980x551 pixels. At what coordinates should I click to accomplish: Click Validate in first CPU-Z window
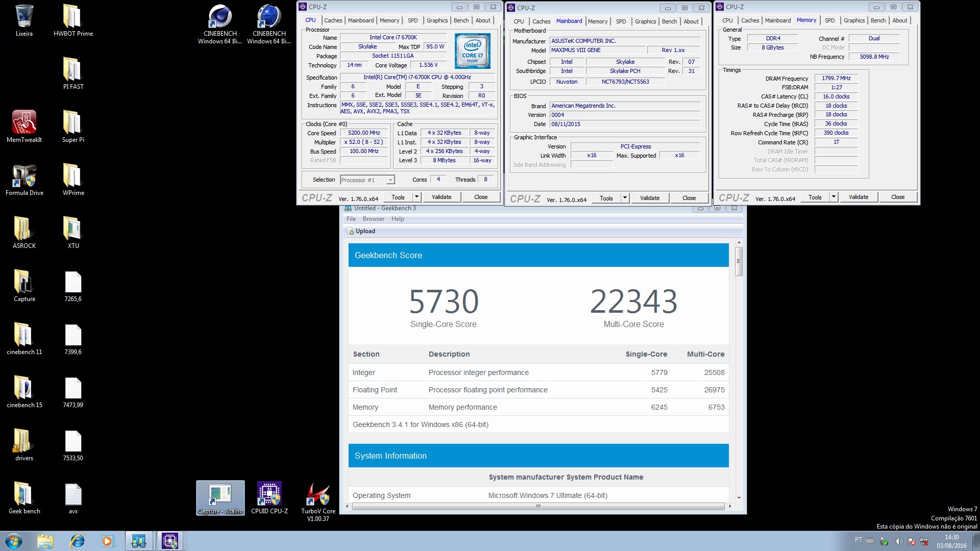pos(442,197)
